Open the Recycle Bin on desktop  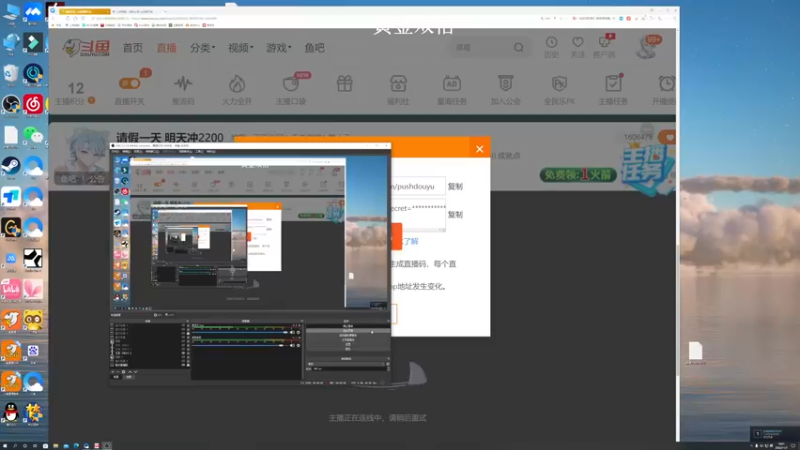pos(11,74)
